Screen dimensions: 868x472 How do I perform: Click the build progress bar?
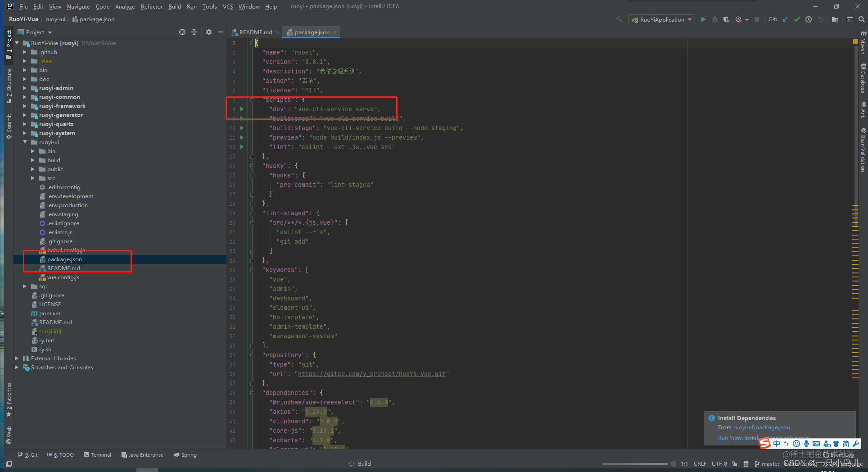pos(635,463)
